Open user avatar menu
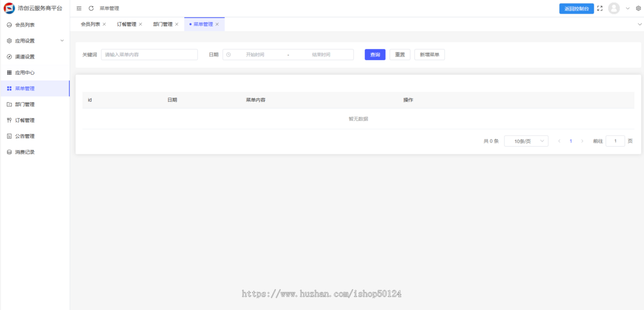 614,9
